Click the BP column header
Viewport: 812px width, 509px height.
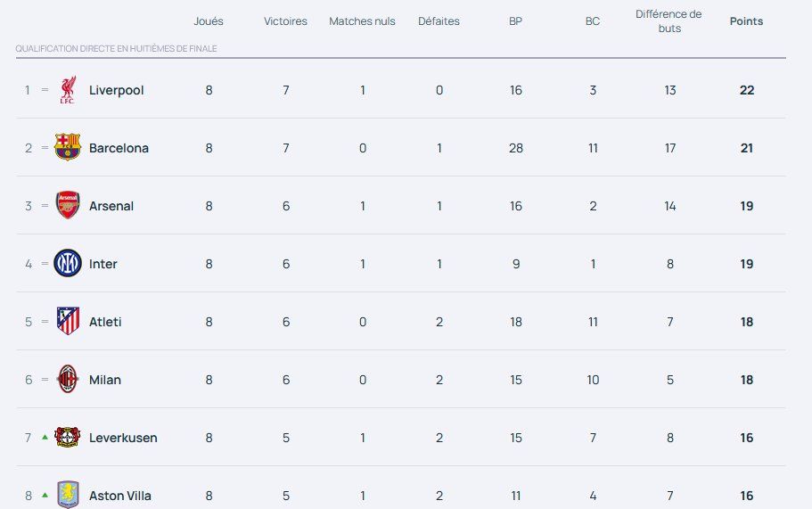coord(515,21)
